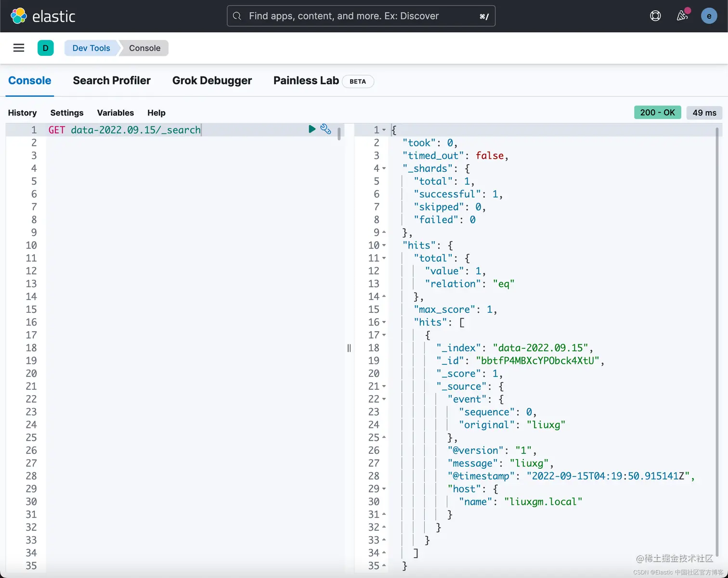Open console Variables
Screen dimensions: 728x578
pyautogui.click(x=116, y=113)
